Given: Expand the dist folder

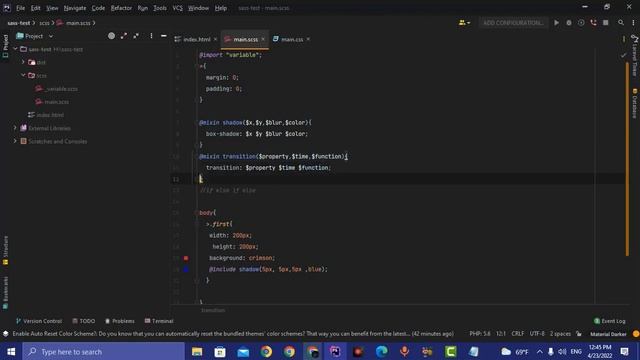Looking at the screenshot, I should click(23, 62).
